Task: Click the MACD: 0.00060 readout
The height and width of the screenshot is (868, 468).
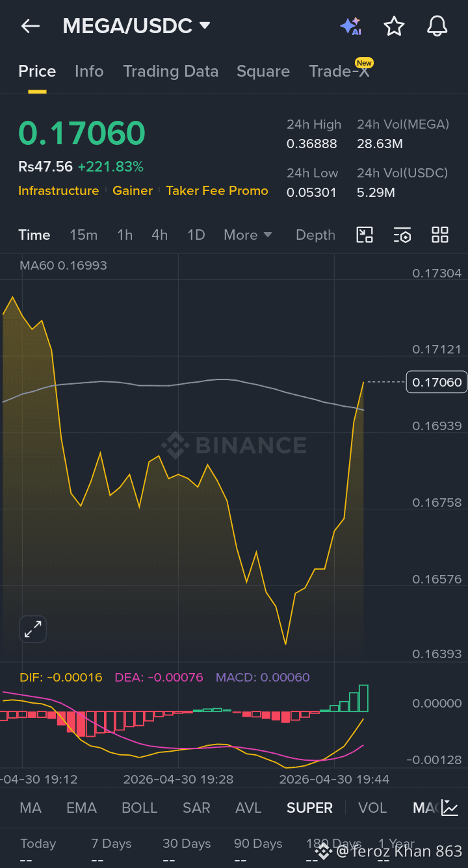Action: pyautogui.click(x=263, y=677)
